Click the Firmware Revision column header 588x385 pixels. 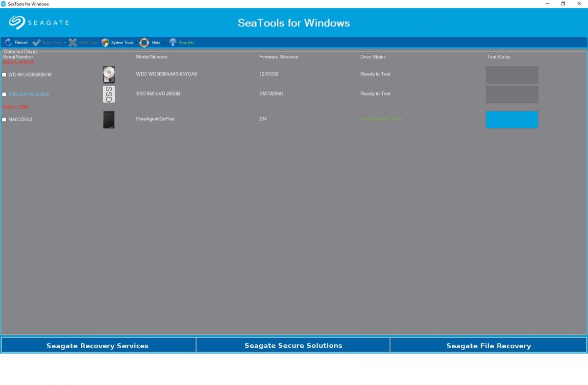click(x=279, y=57)
